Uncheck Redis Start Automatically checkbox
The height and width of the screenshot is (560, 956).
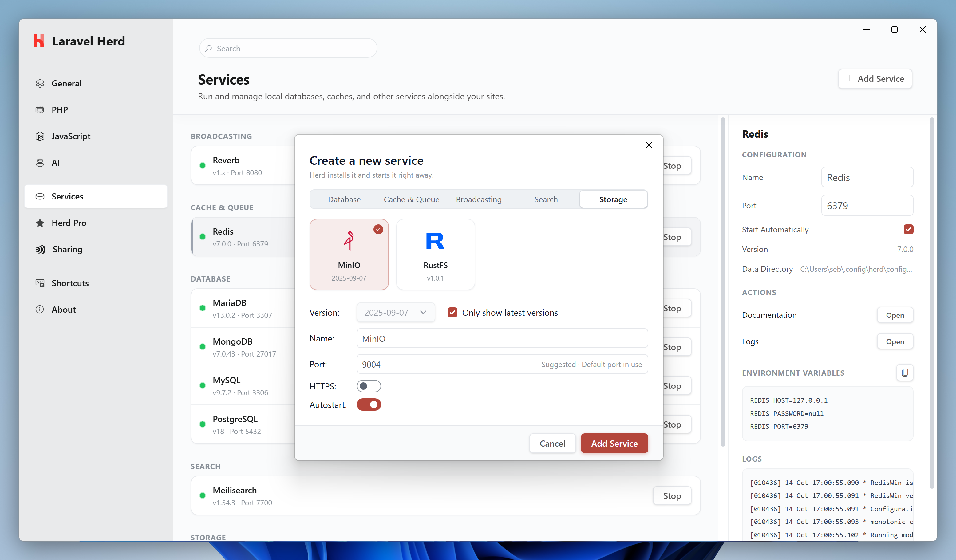pyautogui.click(x=908, y=229)
